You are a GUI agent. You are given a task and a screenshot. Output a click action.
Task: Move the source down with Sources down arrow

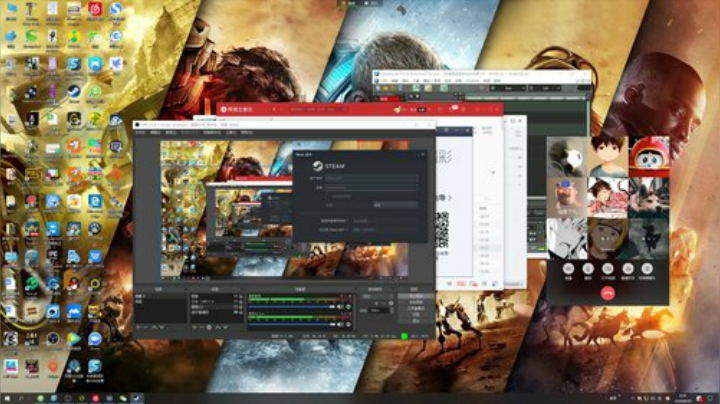coord(225,327)
